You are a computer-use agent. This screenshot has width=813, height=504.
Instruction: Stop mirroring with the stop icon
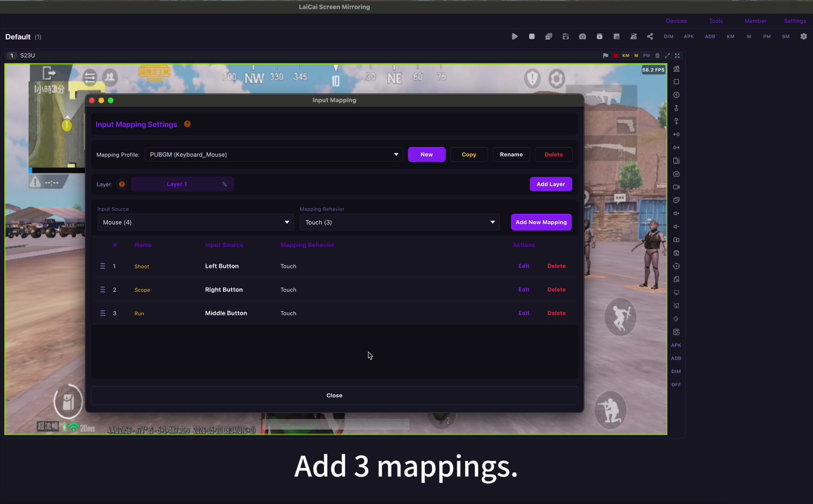[x=532, y=36]
